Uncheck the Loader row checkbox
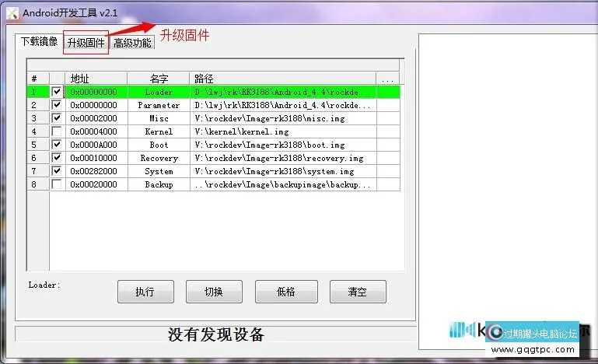 click(57, 92)
